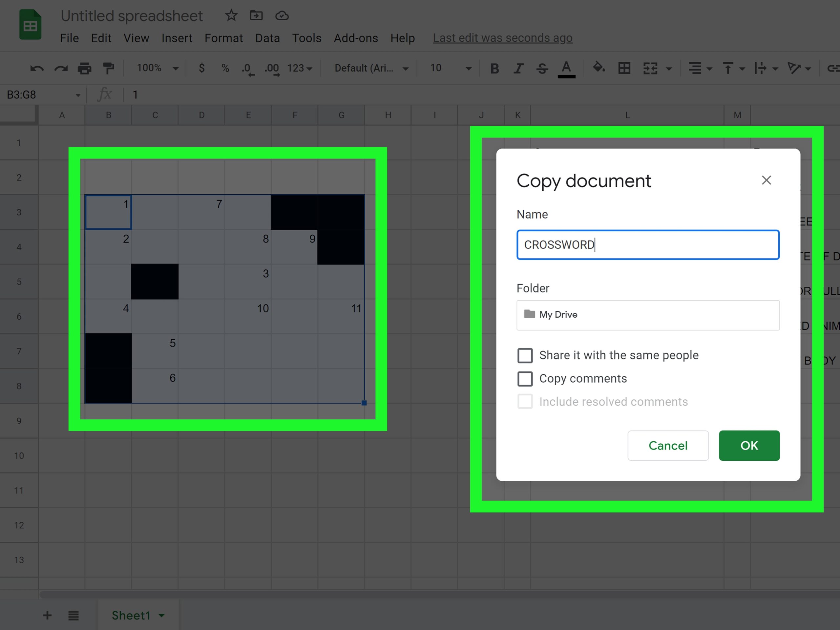Screen dimensions: 840x630
Task: Choose text color from the A swatch
Action: pos(566,68)
